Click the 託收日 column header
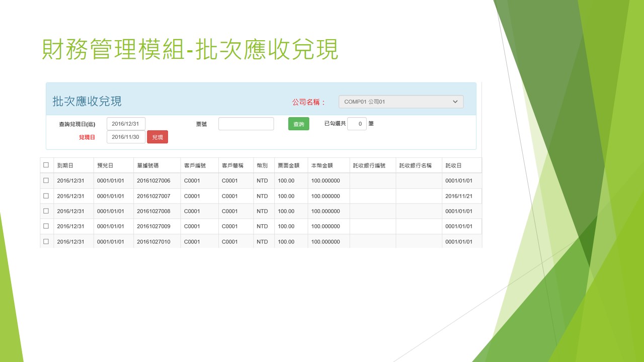The image size is (644, 362). pos(462,165)
